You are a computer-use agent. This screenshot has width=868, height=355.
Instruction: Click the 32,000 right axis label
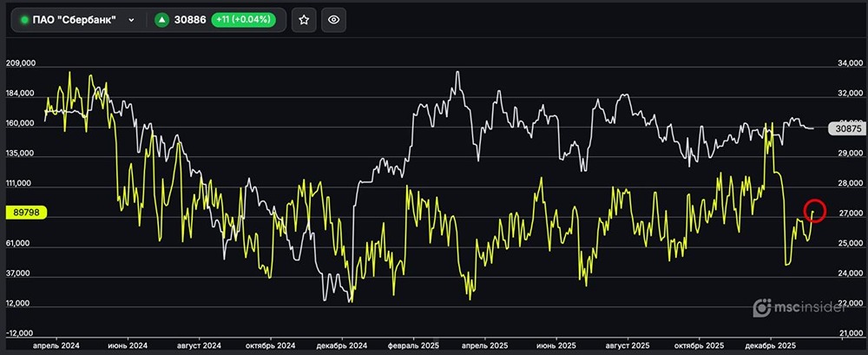click(849, 93)
